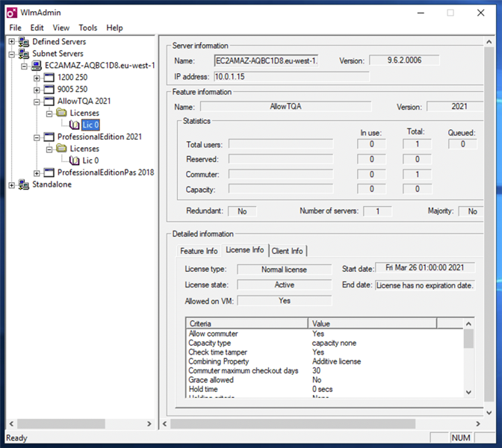Click Commuter maximum checkout days row
502x448 pixels.
point(325,370)
